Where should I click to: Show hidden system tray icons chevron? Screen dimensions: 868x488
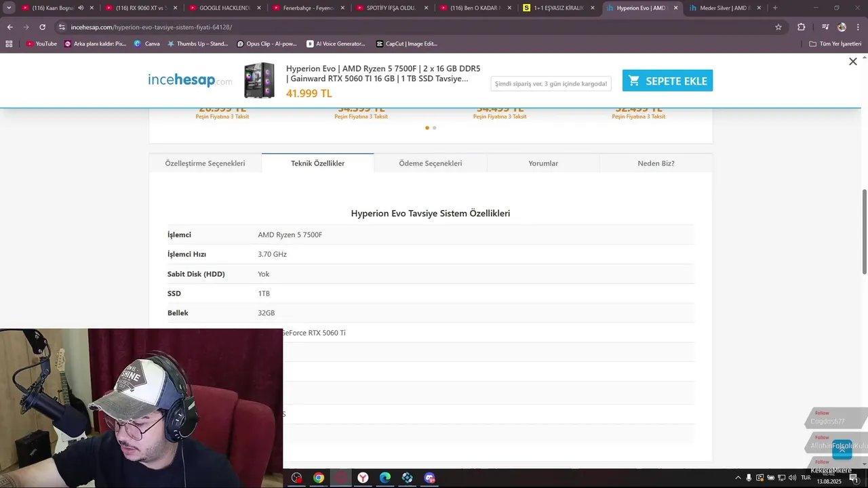tap(738, 478)
